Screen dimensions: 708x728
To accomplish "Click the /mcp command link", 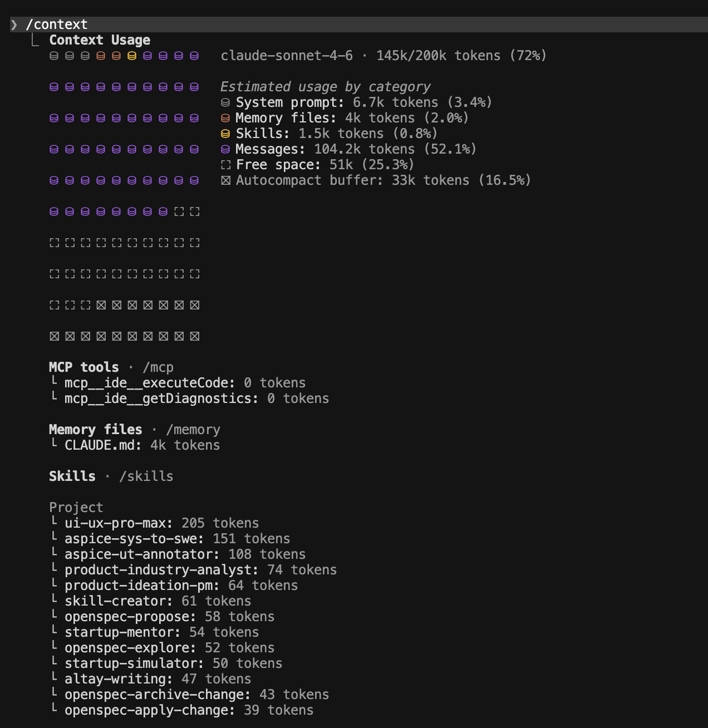I will click(x=158, y=367).
